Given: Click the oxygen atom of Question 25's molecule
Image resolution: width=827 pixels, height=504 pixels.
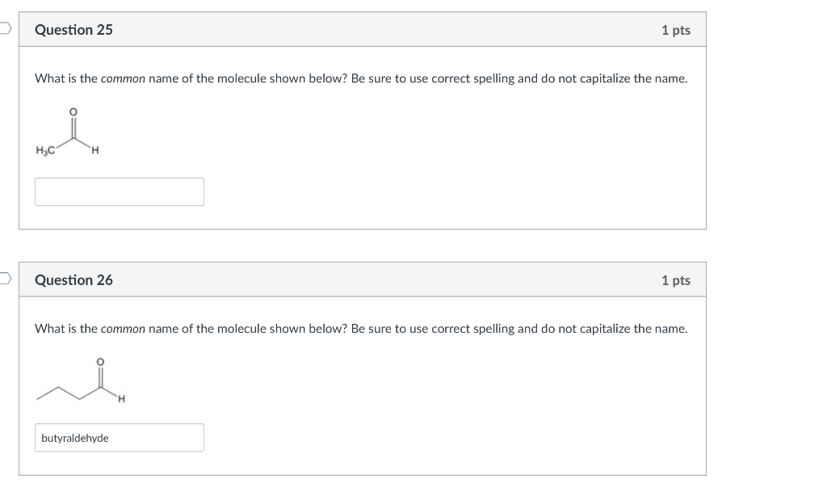Looking at the screenshot, I should pos(73,111).
